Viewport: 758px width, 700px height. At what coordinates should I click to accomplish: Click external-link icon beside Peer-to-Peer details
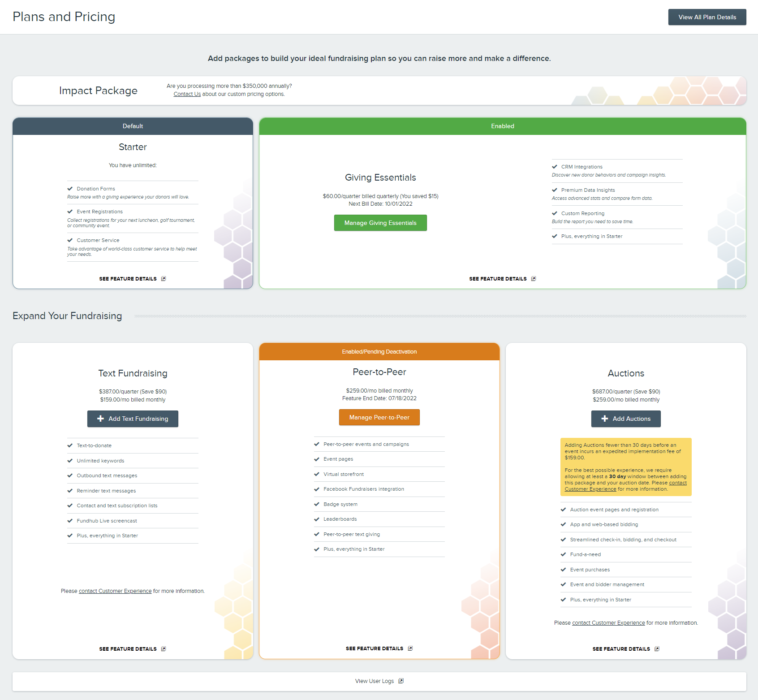410,648
